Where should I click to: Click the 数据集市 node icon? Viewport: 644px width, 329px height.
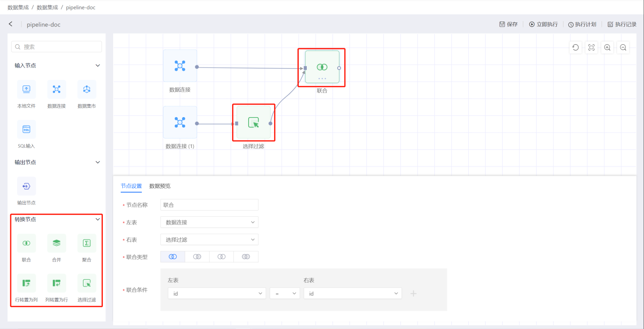(87, 89)
